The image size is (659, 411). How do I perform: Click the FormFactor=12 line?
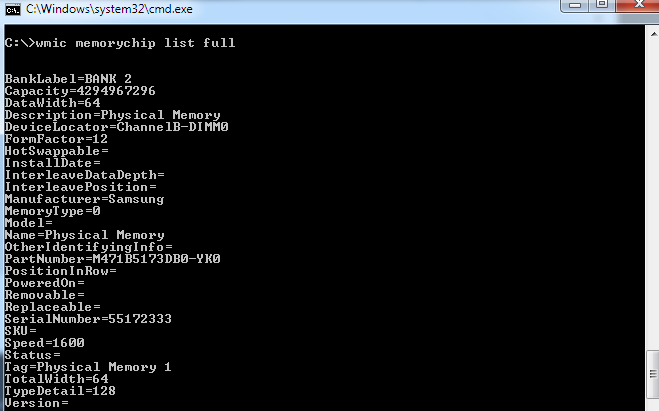[x=56, y=139]
